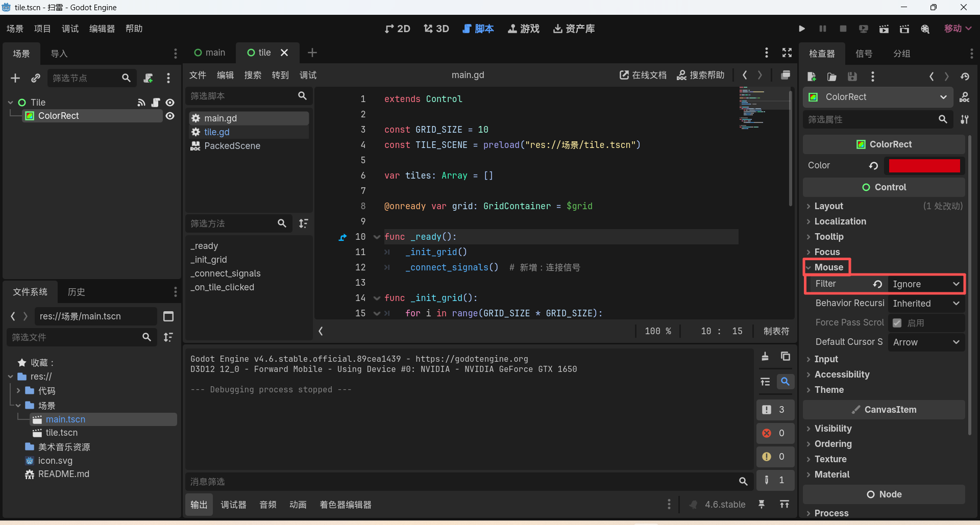Open the 调试器 bottom panel

(233, 505)
